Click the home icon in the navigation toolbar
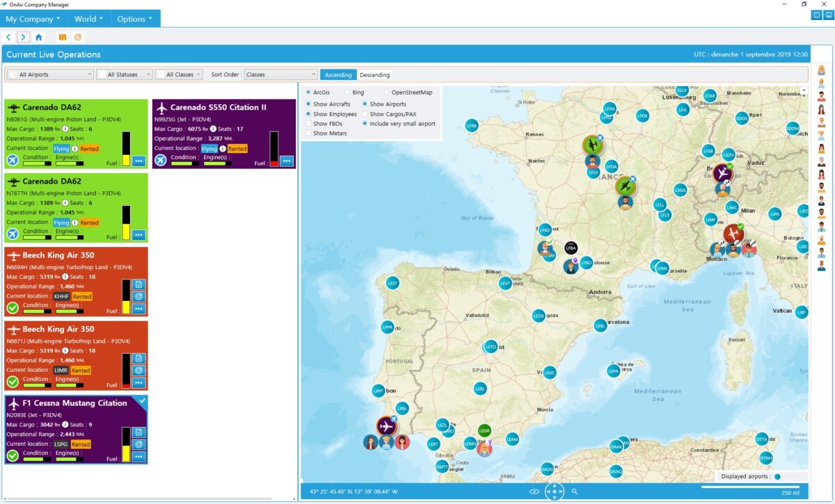835x504 pixels. tap(39, 37)
